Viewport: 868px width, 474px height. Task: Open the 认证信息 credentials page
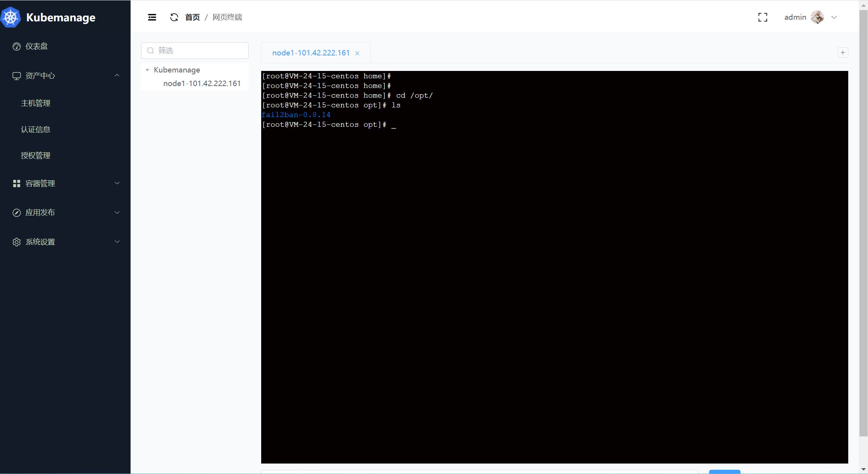click(x=36, y=129)
